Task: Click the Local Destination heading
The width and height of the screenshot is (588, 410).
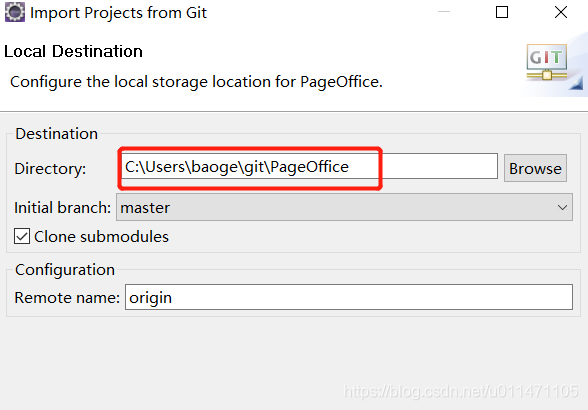Action: 74,51
